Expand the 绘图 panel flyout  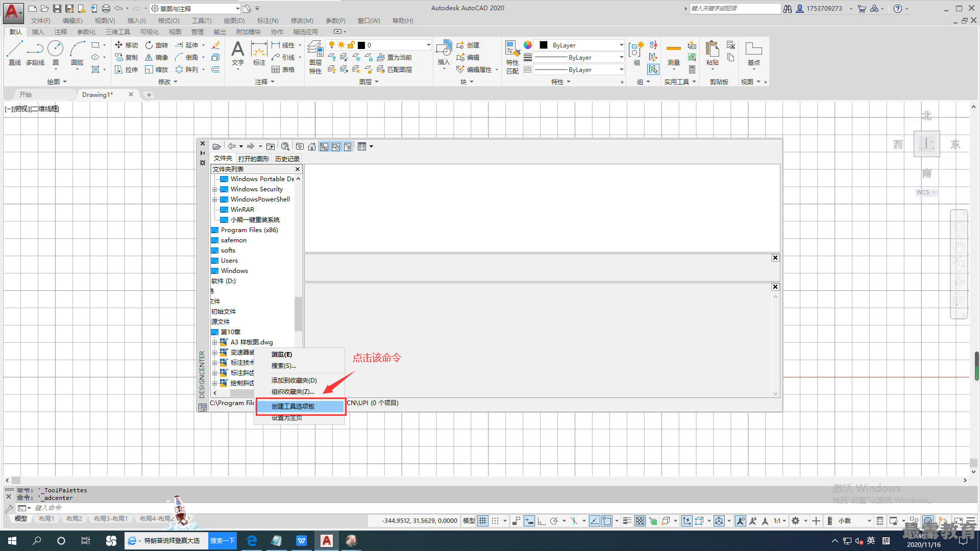point(57,82)
